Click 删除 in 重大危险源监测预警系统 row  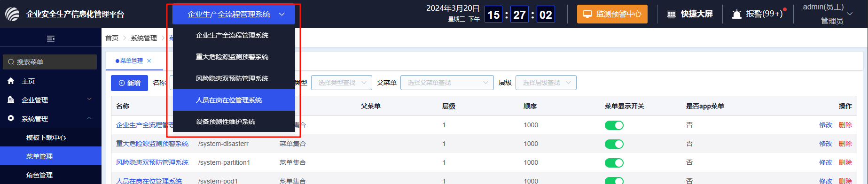click(845, 144)
